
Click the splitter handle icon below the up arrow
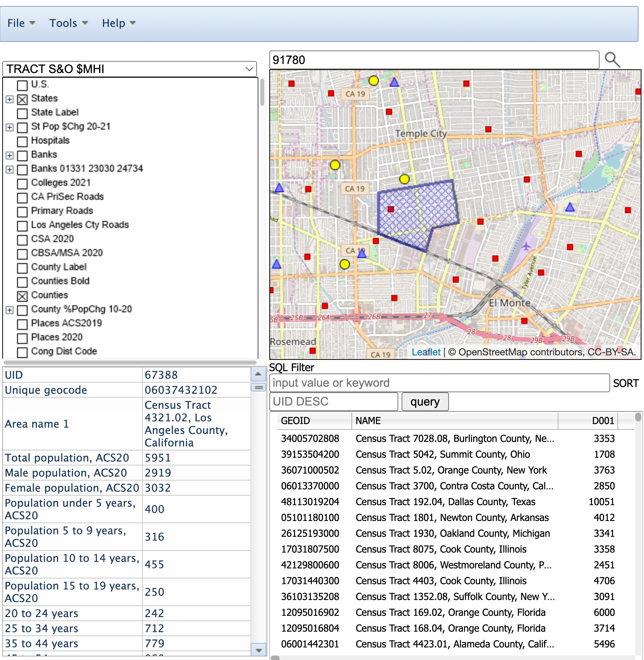click(259, 387)
